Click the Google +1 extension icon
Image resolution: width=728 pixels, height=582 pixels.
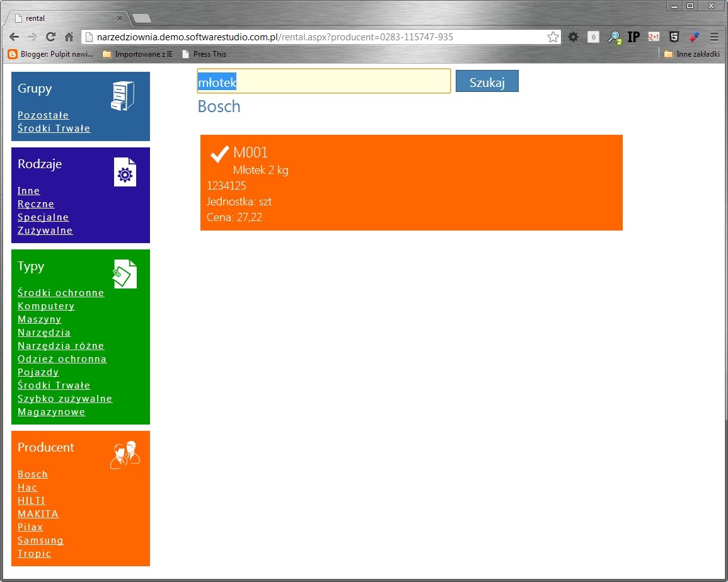click(654, 37)
